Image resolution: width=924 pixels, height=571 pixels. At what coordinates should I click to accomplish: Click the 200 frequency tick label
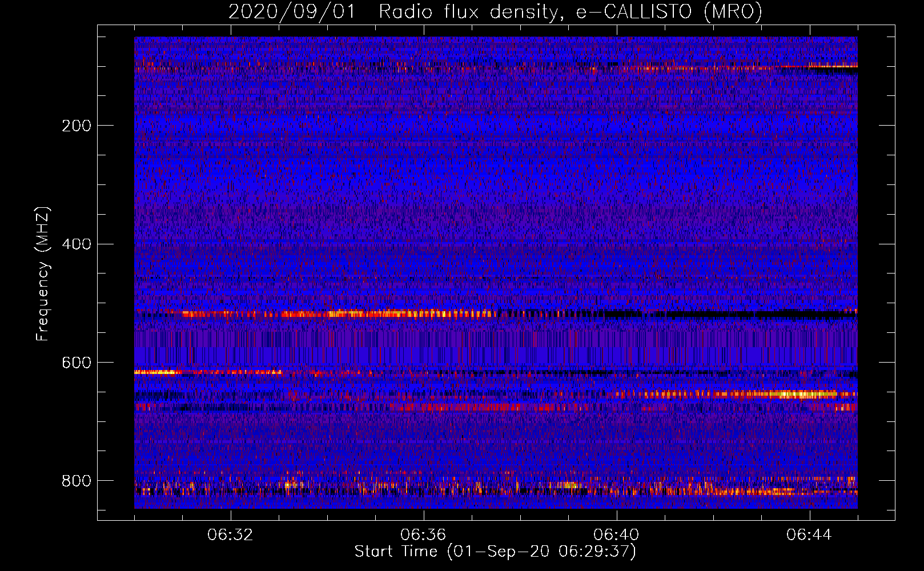pyautogui.click(x=77, y=126)
